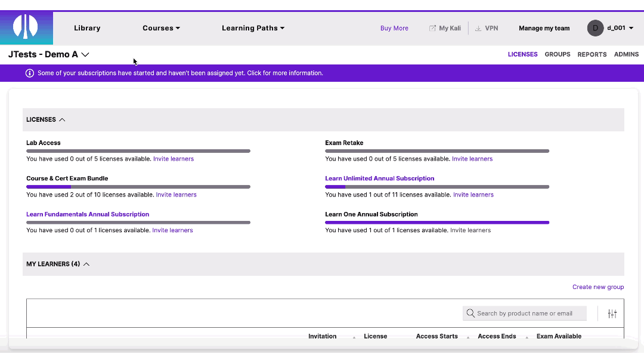The height and width of the screenshot is (363, 644).
Task: Expand the Learning Paths dropdown
Action: (253, 27)
